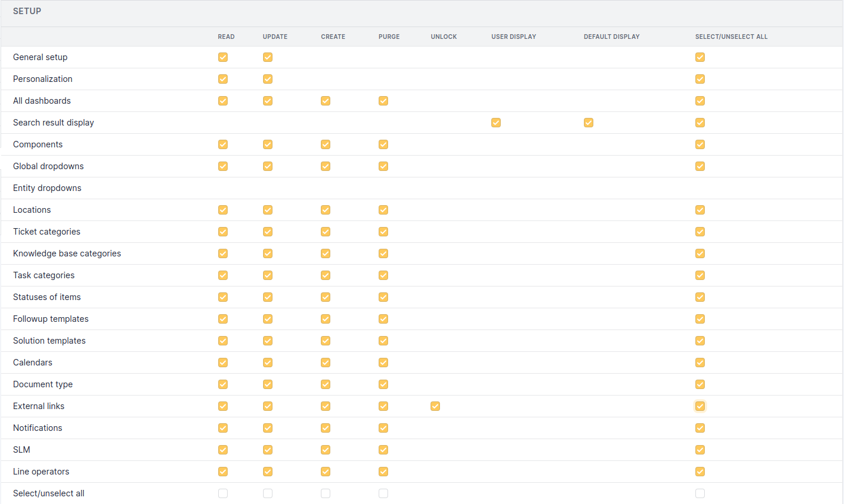Uncheck Create for Calendars

coord(326,363)
